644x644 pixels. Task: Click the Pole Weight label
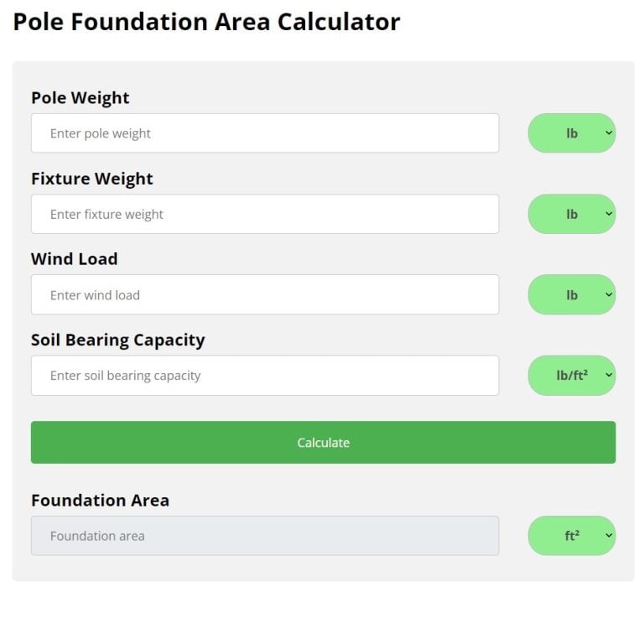[x=80, y=98]
